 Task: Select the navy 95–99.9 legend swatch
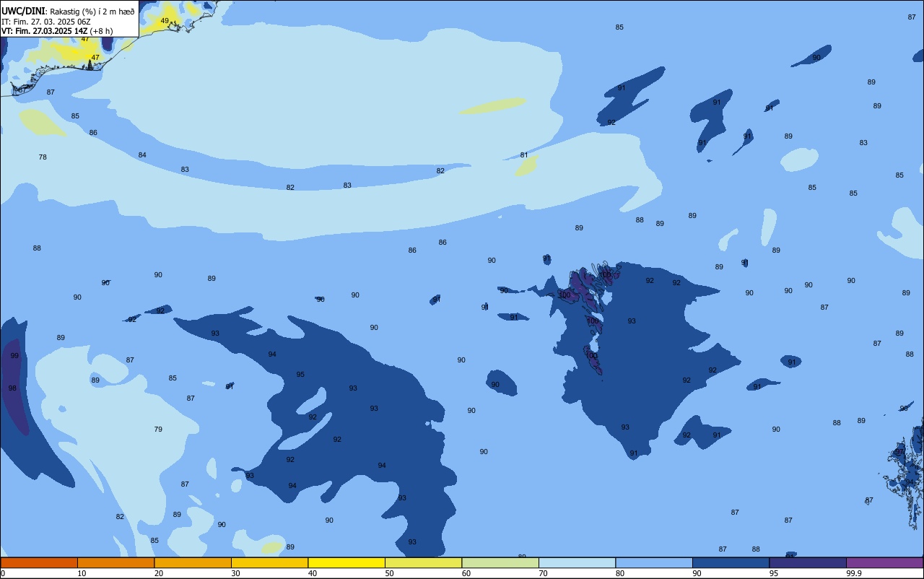tap(808, 562)
